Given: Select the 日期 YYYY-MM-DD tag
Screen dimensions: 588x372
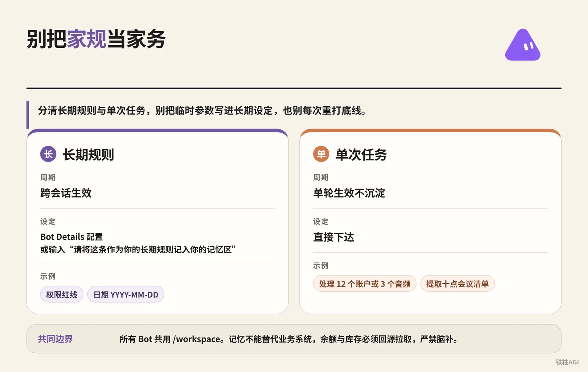Looking at the screenshot, I should [x=126, y=295].
